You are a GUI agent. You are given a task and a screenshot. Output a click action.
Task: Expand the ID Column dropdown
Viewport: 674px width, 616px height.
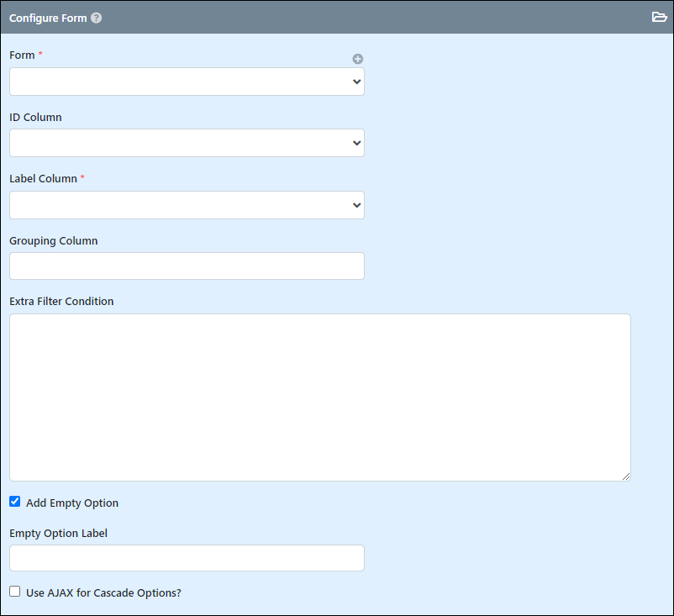coord(187,143)
